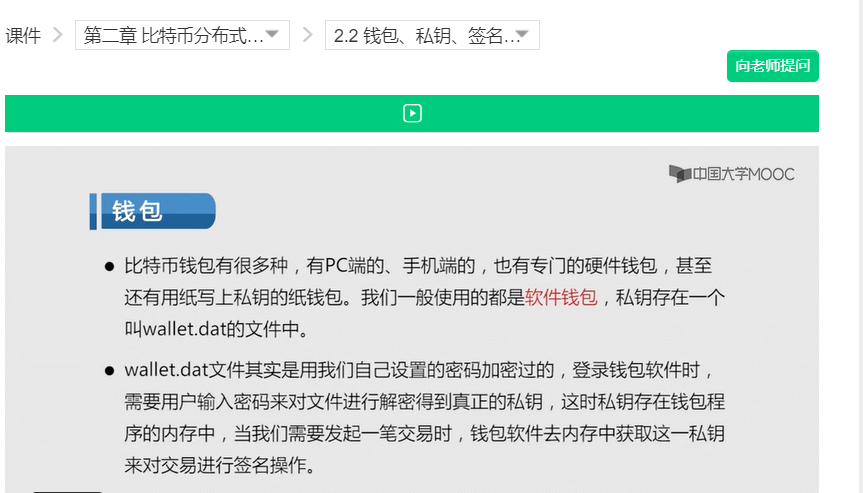863x493 pixels.
Task: Click the red 软件钱包 text
Action: (x=561, y=297)
